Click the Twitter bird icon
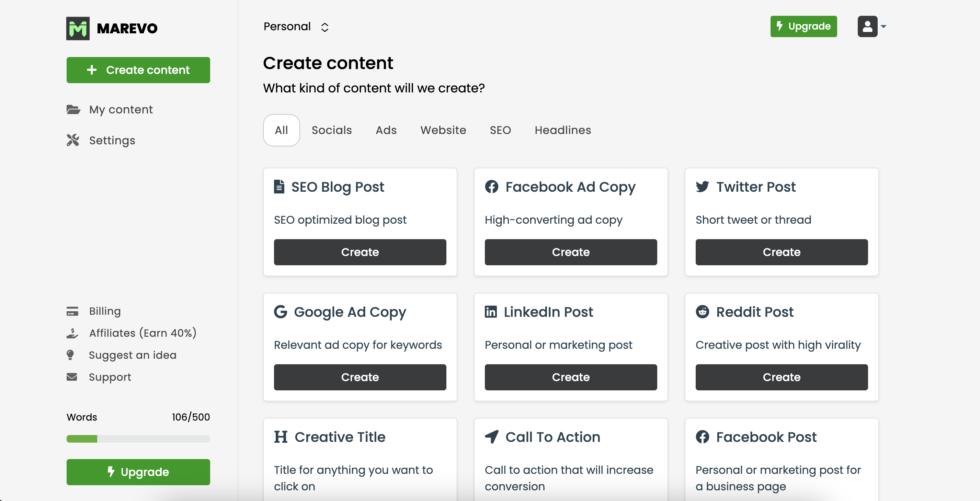The height and width of the screenshot is (501, 980). click(x=702, y=187)
